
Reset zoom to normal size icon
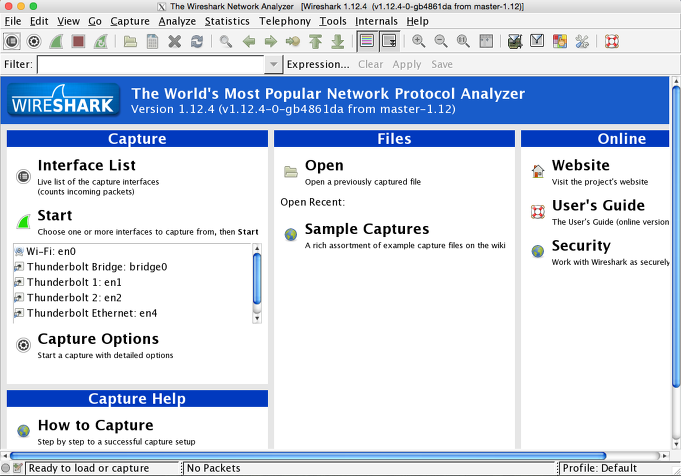pos(463,42)
